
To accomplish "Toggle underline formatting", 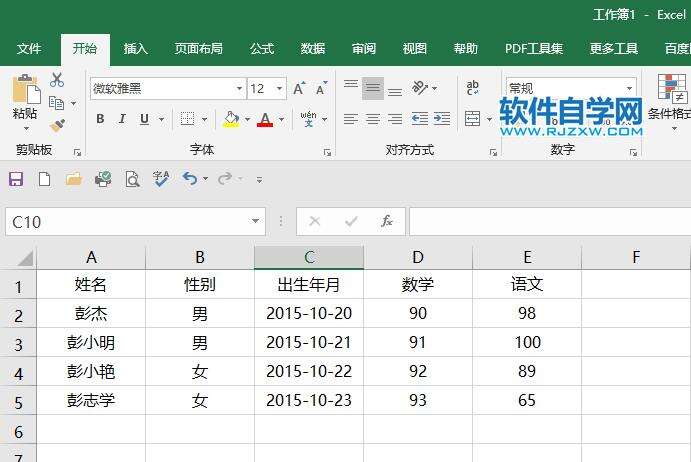I will (x=144, y=119).
